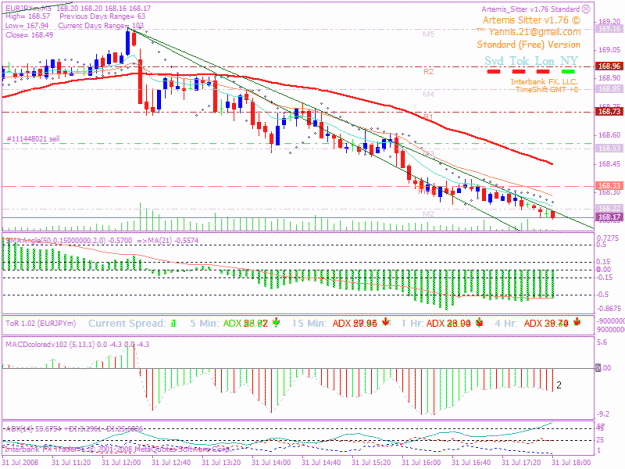Click the number 2 label beside MACD bars

click(x=559, y=385)
